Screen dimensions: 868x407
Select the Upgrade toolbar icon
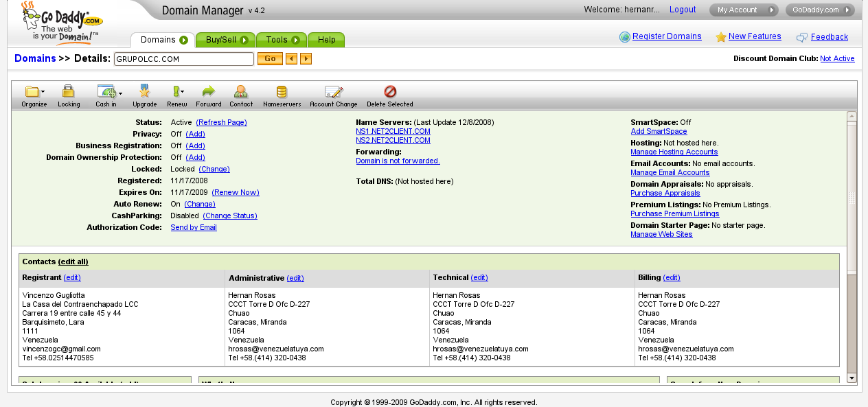point(144,91)
